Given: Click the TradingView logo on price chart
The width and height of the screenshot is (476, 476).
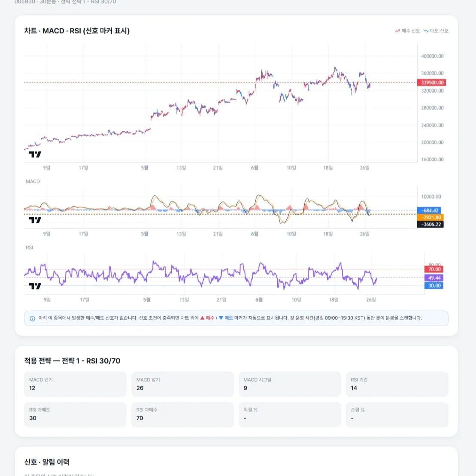Looking at the screenshot, I should (35, 155).
